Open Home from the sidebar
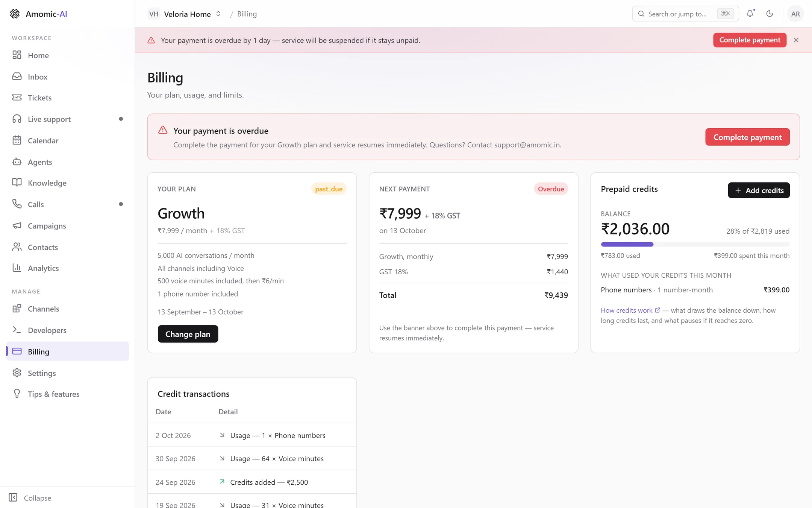Image resolution: width=812 pixels, height=508 pixels. 68,55
